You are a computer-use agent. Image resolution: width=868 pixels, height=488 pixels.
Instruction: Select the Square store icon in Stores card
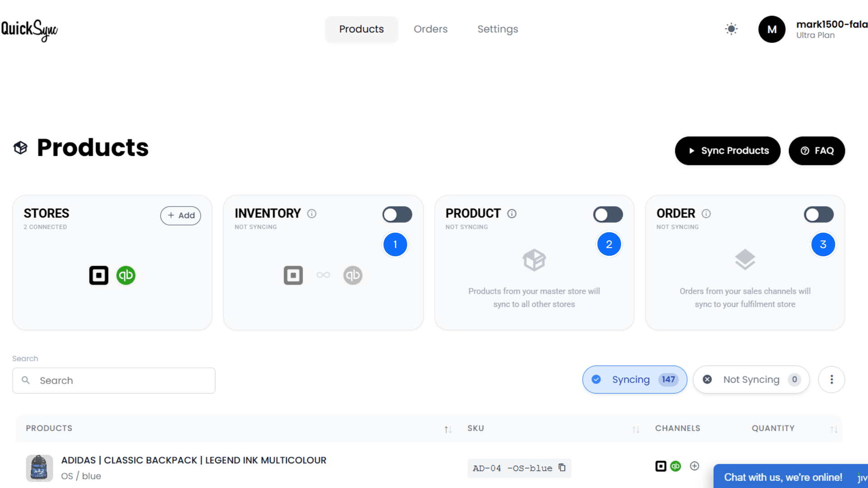pyautogui.click(x=99, y=275)
